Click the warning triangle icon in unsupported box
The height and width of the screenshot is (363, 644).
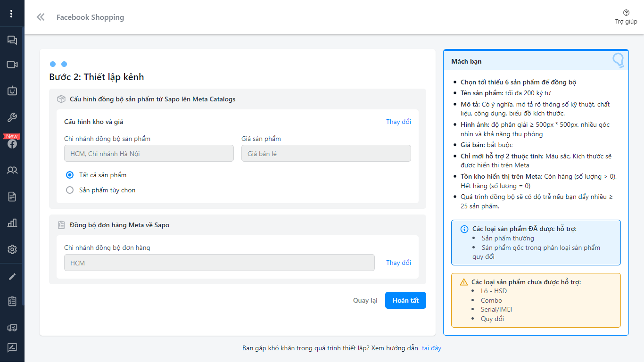(x=464, y=282)
